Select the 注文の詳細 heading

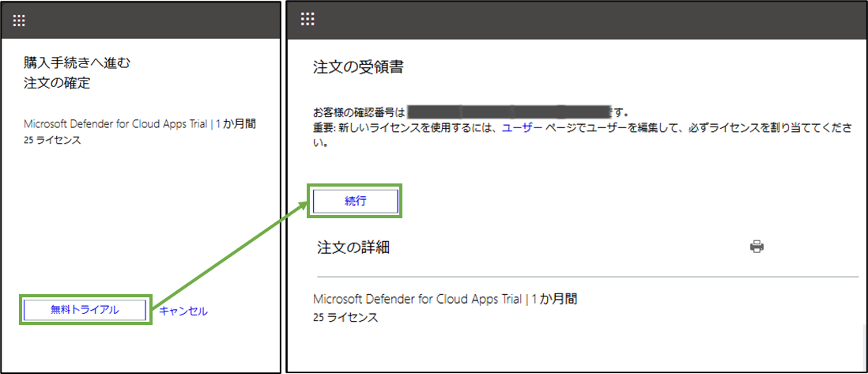tap(353, 247)
